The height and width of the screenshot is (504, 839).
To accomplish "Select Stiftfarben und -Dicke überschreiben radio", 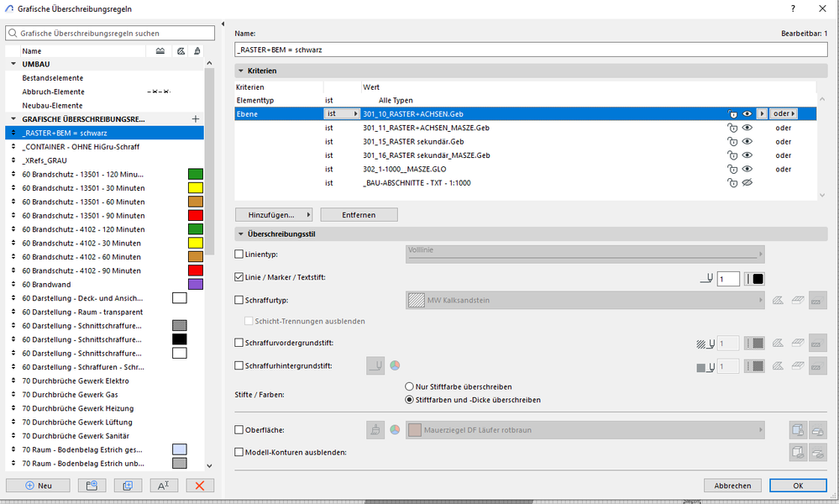I will [409, 400].
